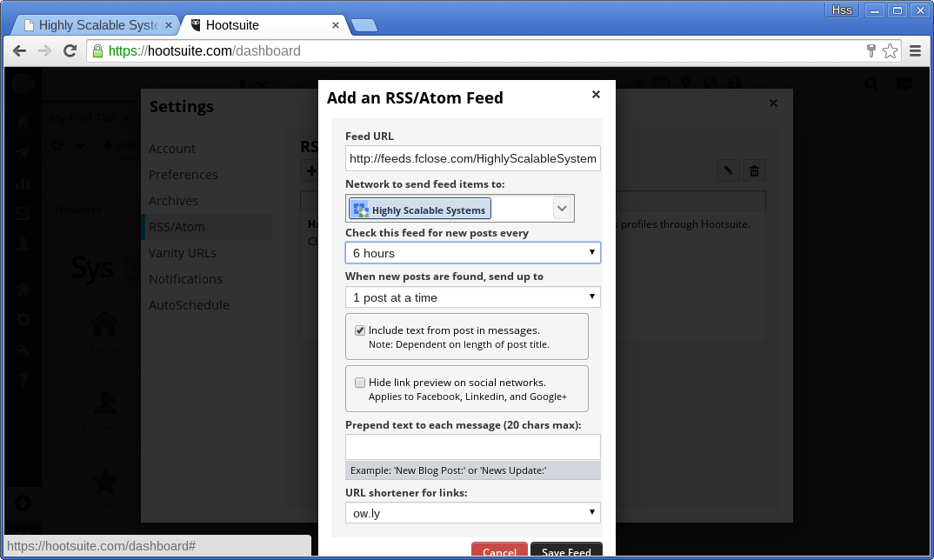Open the 'Check this feed' 6 hours dropdown
The width and height of the screenshot is (934, 560).
click(x=473, y=253)
